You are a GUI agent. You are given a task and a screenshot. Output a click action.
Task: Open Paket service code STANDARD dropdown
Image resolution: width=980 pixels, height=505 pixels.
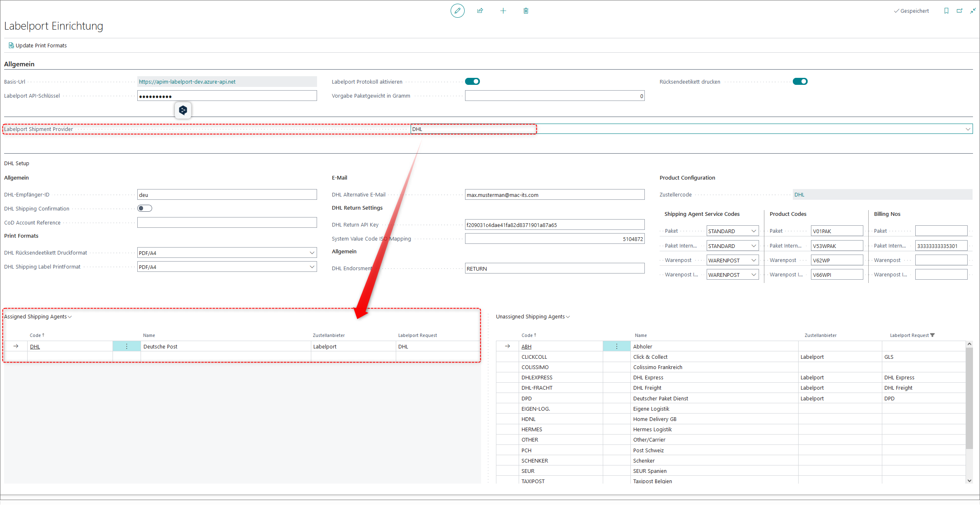[754, 231]
